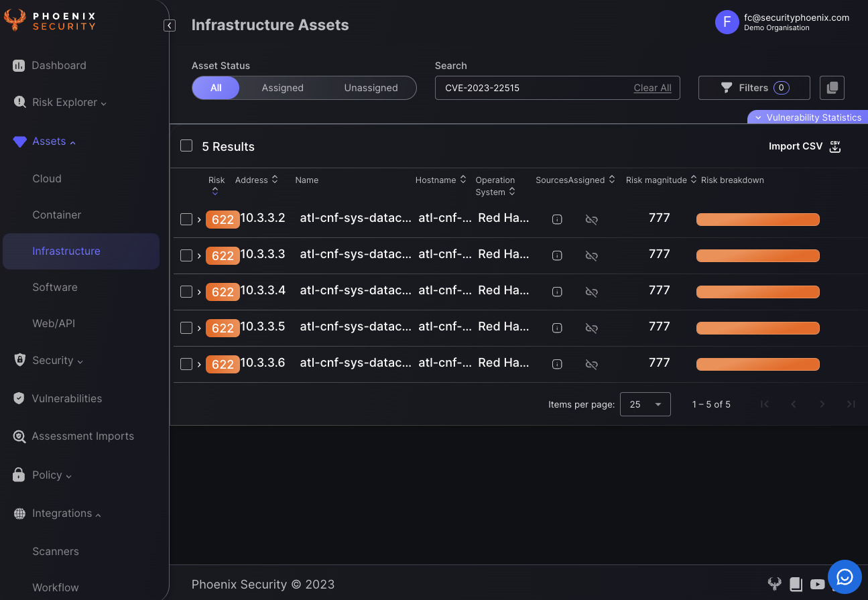Open the chat support bubble

pyautogui.click(x=845, y=577)
